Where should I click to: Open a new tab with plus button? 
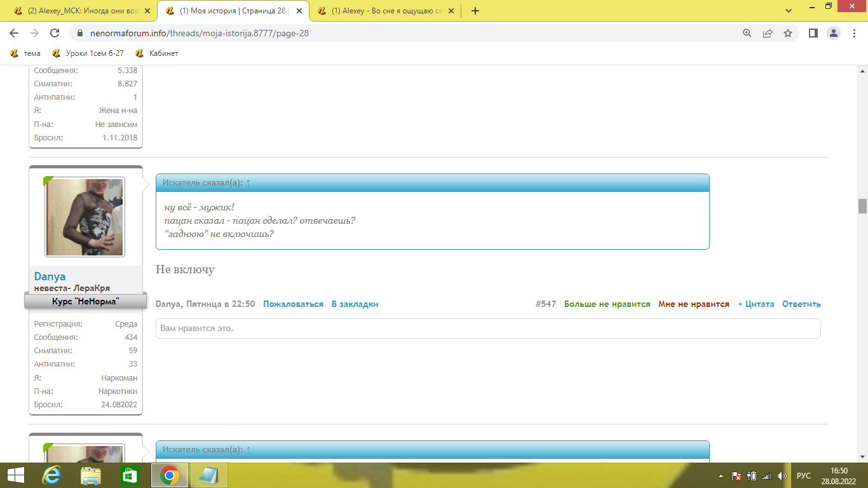(x=475, y=11)
